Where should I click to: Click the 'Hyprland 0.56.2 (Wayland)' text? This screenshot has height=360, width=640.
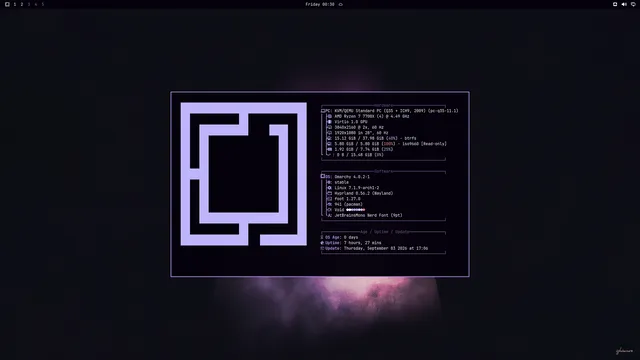click(364, 193)
